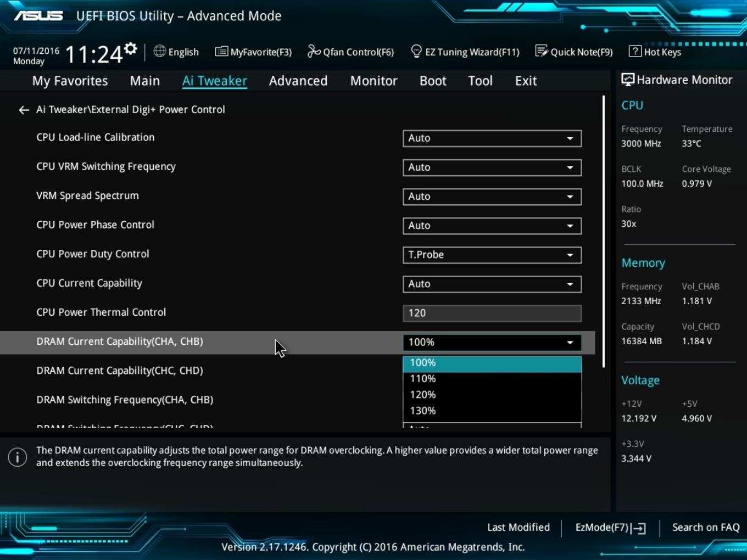The height and width of the screenshot is (560, 747).
Task: Choose 120% from the dropdown list
Action: (x=492, y=395)
